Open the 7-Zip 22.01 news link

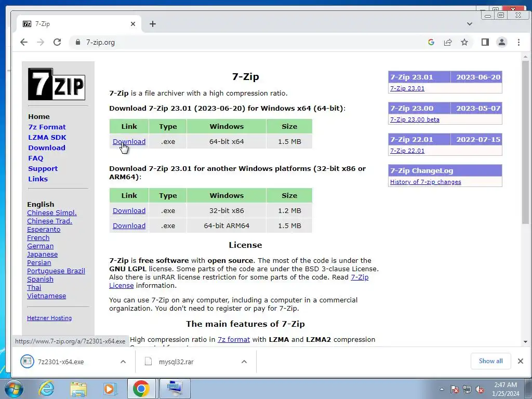407,151
